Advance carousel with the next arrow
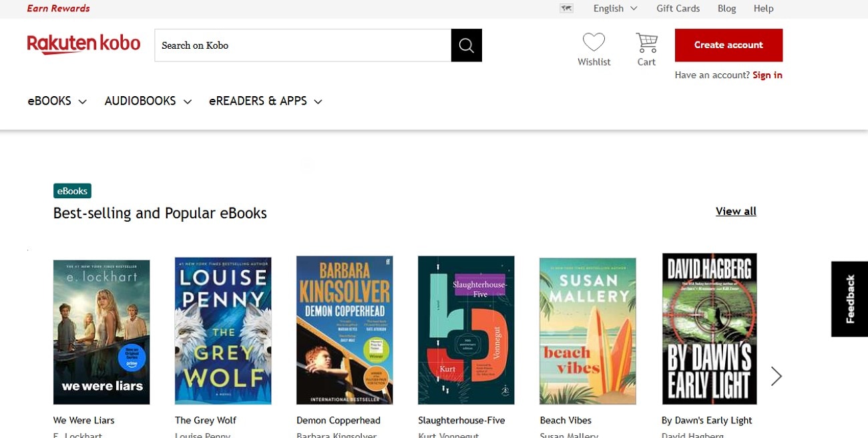Image resolution: width=868 pixels, height=438 pixels. (x=776, y=376)
